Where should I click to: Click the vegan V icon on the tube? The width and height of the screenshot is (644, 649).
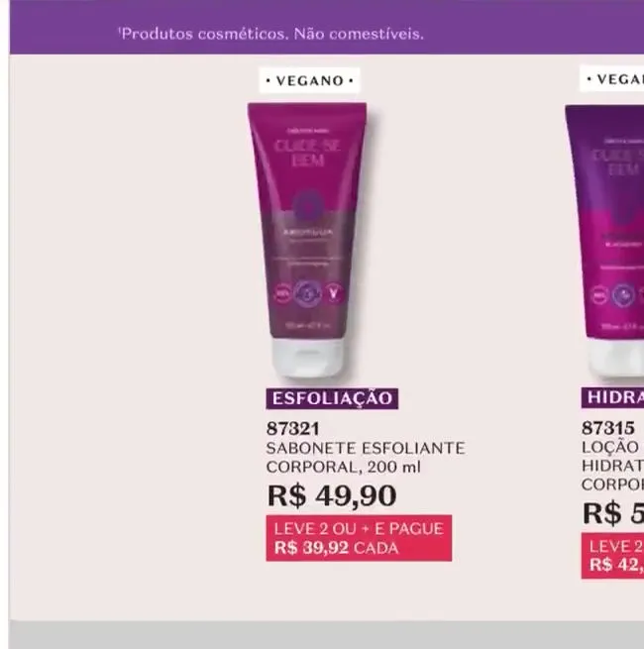(x=334, y=293)
